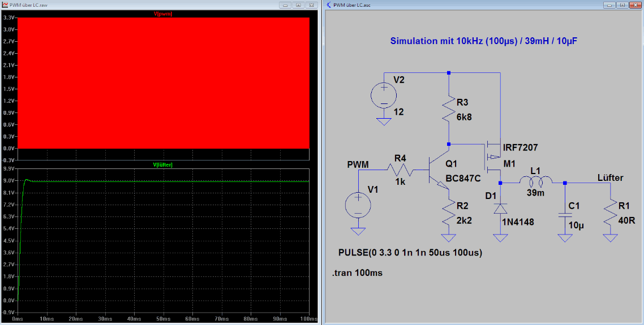This screenshot has width=644, height=325.
Task: Click the 100ms label on the time axis
Action: (310, 319)
